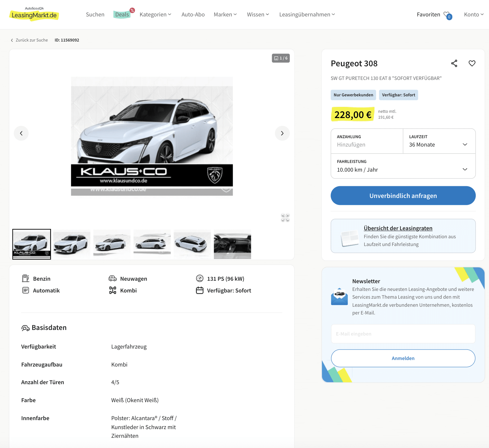Viewport: 489px width, 448px height.
Task: Click the Anmelden newsletter button
Action: [x=403, y=358]
